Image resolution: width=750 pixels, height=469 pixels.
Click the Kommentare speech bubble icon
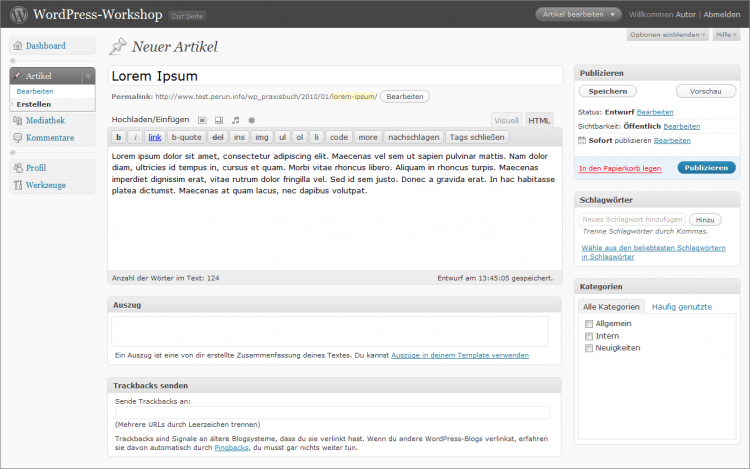coord(18,138)
